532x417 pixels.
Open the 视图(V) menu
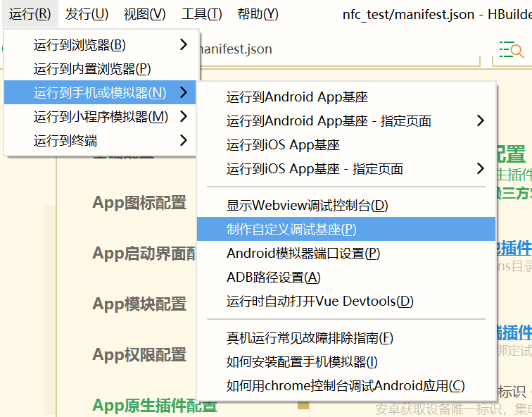(x=144, y=14)
